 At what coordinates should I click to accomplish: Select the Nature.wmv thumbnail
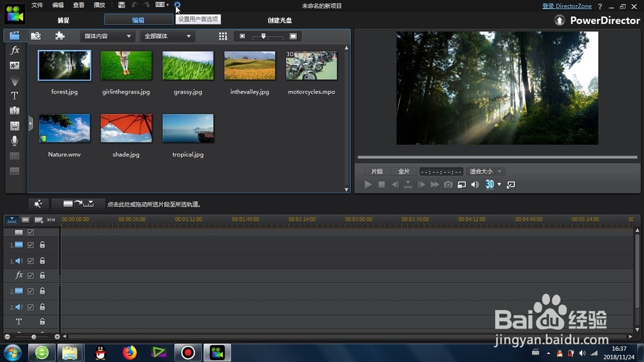[x=64, y=128]
